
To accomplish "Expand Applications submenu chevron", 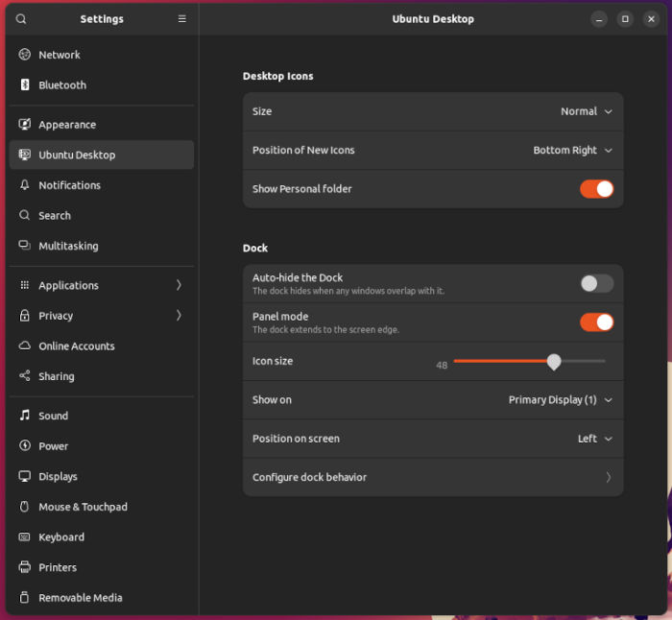I will [179, 285].
